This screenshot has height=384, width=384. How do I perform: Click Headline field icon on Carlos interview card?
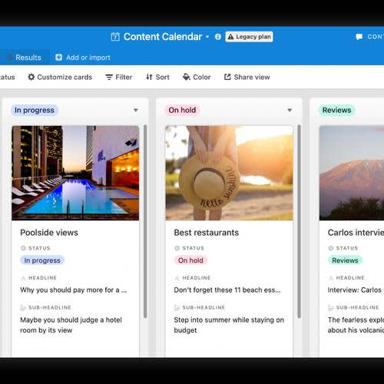click(x=331, y=278)
